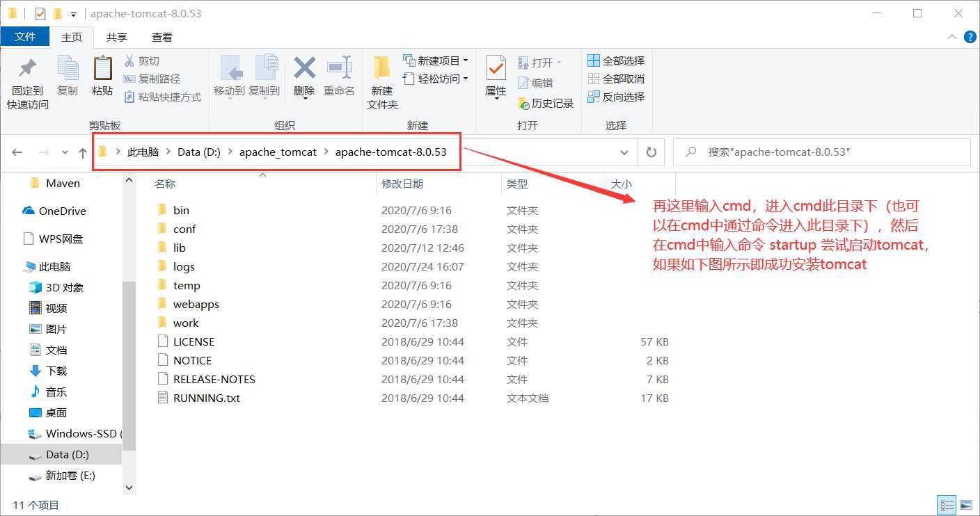Switch to Home (主页) ribbon tab
Image resolution: width=980 pixels, height=516 pixels.
point(72,37)
